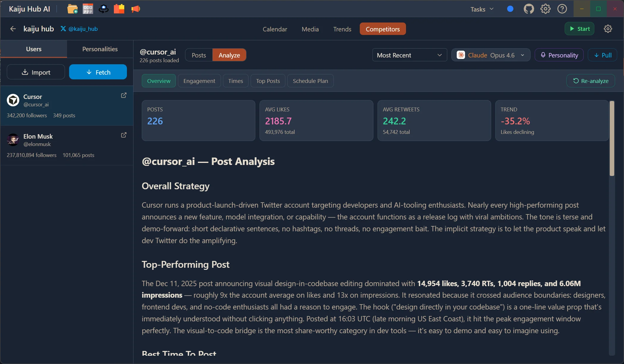Click the blue Fetch button
624x364 pixels.
coord(98,72)
